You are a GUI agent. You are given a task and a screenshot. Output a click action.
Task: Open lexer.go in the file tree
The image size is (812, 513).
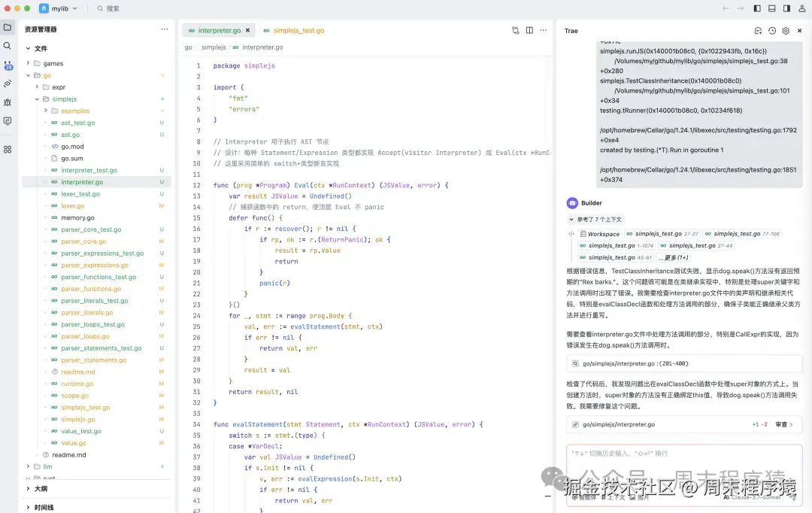72,205
